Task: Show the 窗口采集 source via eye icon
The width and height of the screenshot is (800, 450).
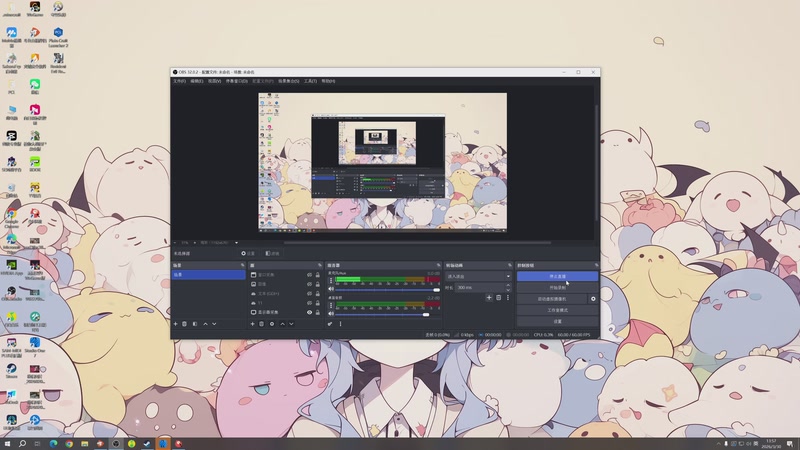Action: tap(309, 275)
